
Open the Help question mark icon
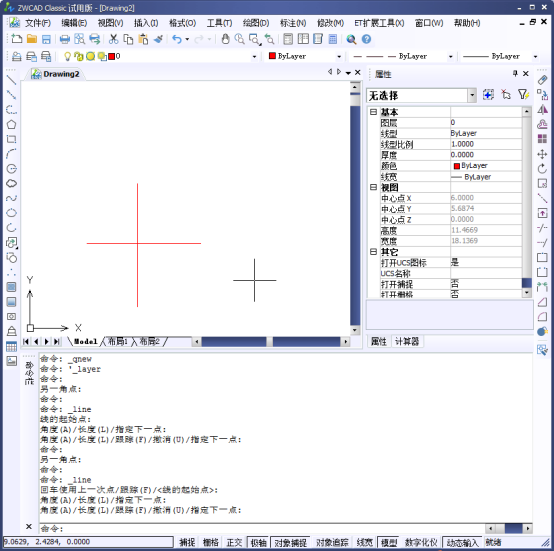[366, 39]
